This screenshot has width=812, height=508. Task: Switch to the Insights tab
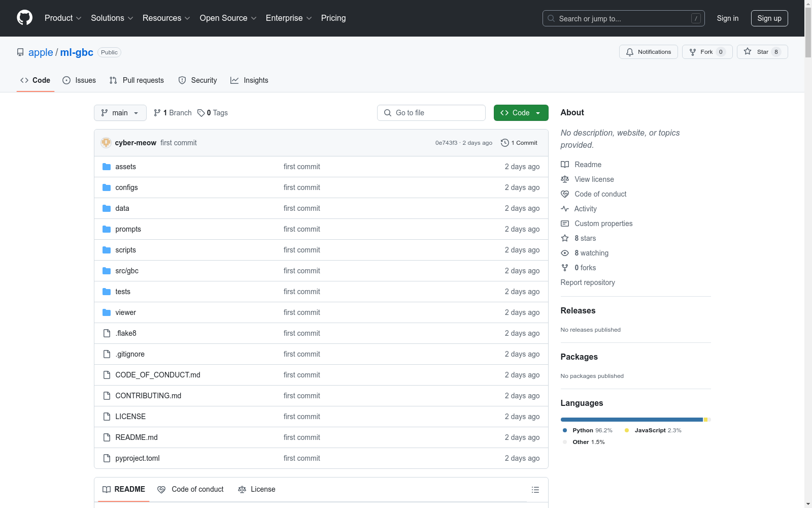tap(249, 80)
